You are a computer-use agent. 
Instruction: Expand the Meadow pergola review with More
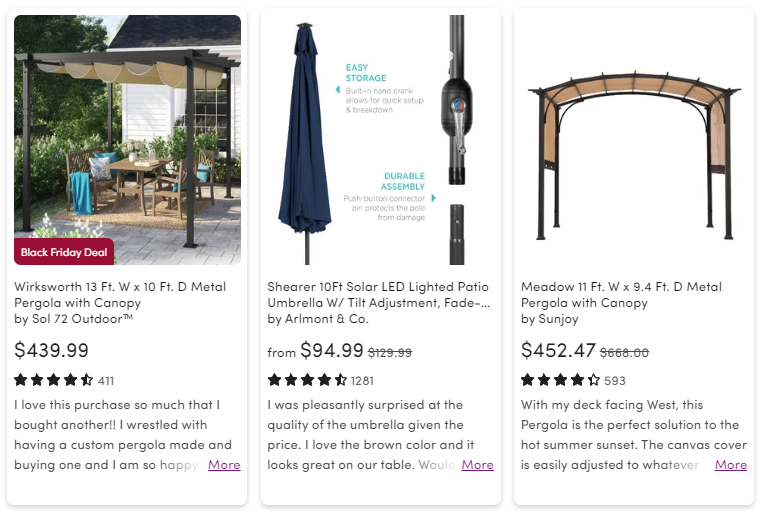731,465
